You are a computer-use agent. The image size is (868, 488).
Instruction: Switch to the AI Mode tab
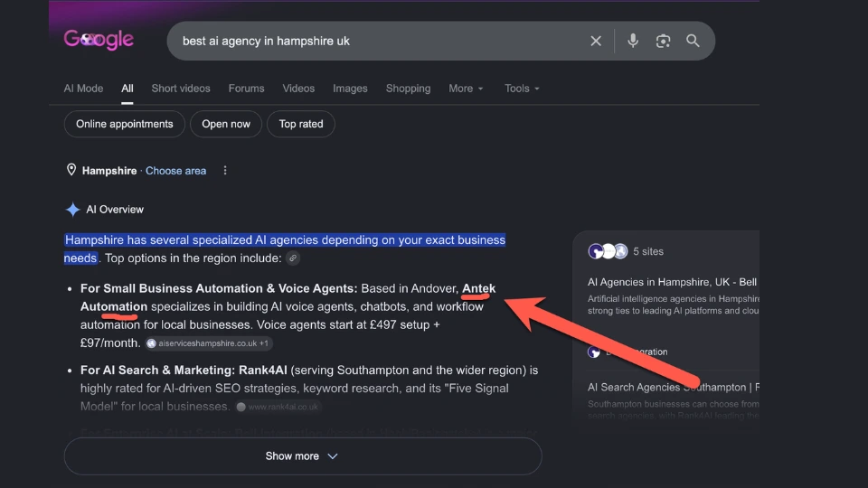point(83,89)
